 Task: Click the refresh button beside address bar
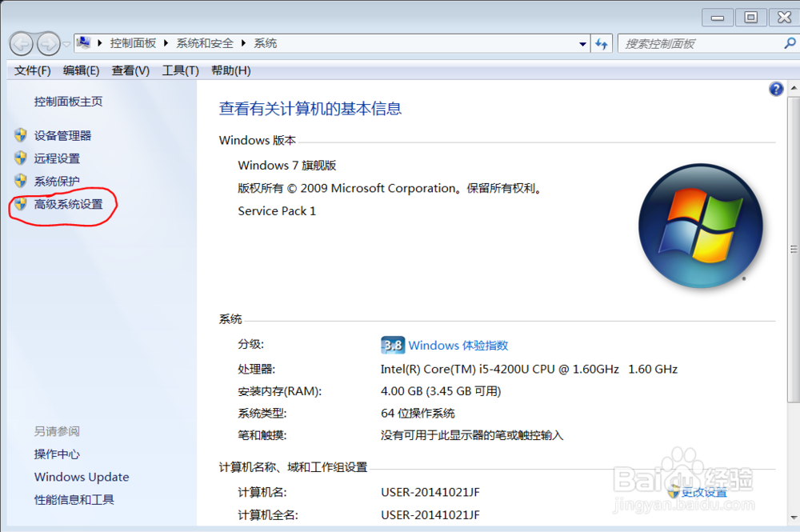tap(602, 44)
